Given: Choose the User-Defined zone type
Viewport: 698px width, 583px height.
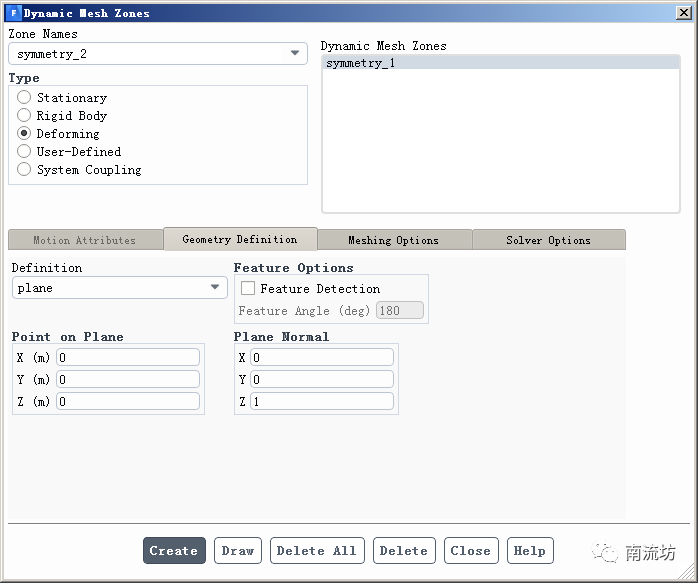Looking at the screenshot, I should pyautogui.click(x=24, y=152).
